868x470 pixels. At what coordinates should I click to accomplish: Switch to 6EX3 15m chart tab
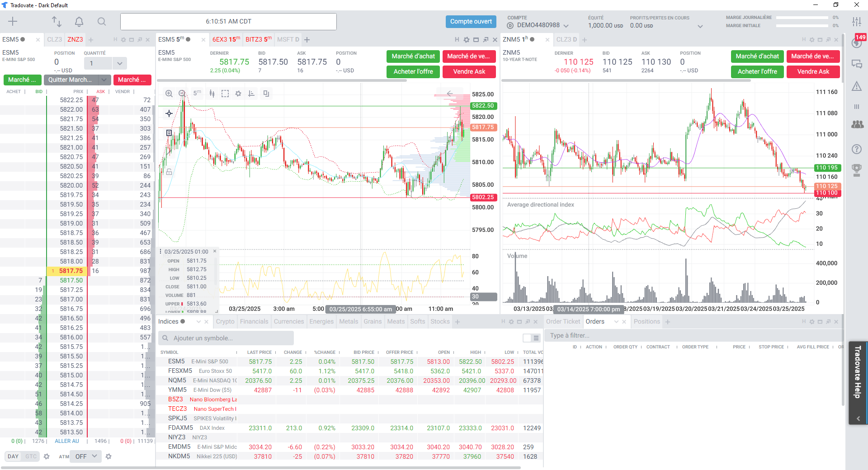tap(226, 40)
